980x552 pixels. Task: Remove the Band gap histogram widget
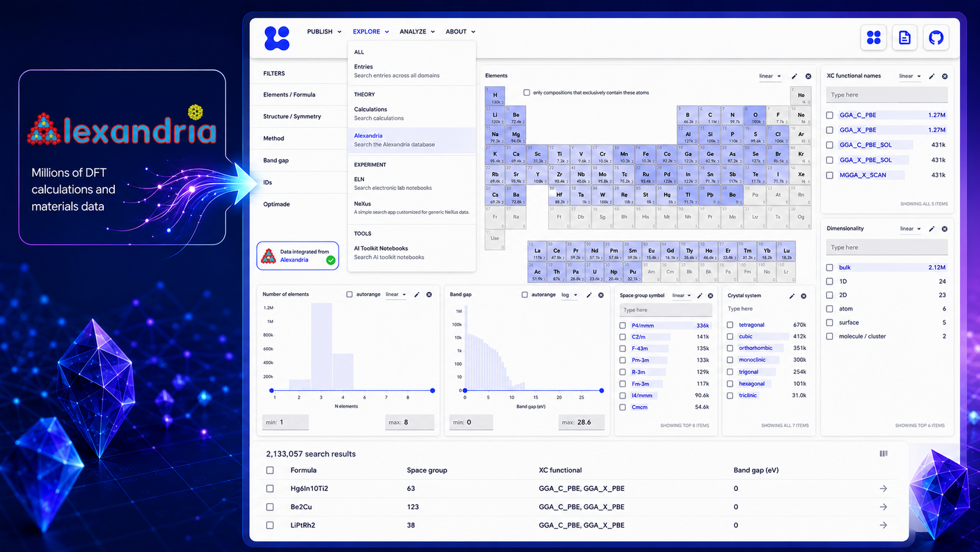[601, 295]
